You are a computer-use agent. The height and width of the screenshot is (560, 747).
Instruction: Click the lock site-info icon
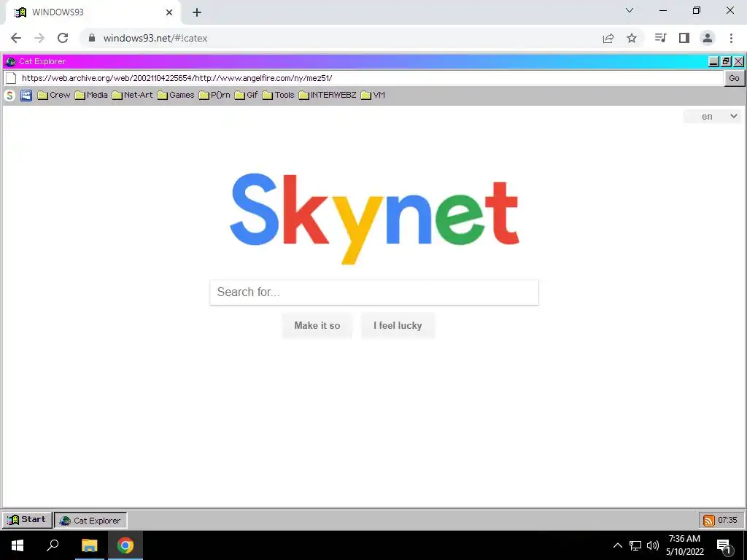point(92,38)
